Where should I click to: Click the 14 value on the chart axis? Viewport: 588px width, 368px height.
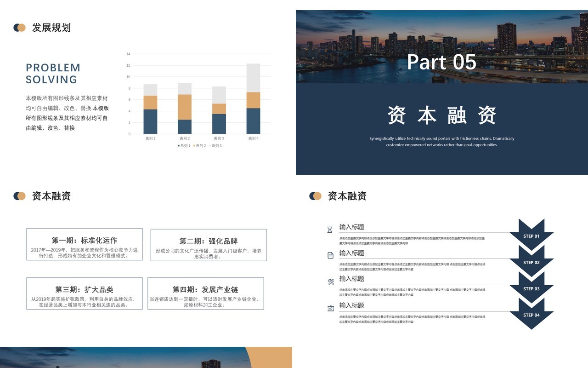click(x=128, y=54)
